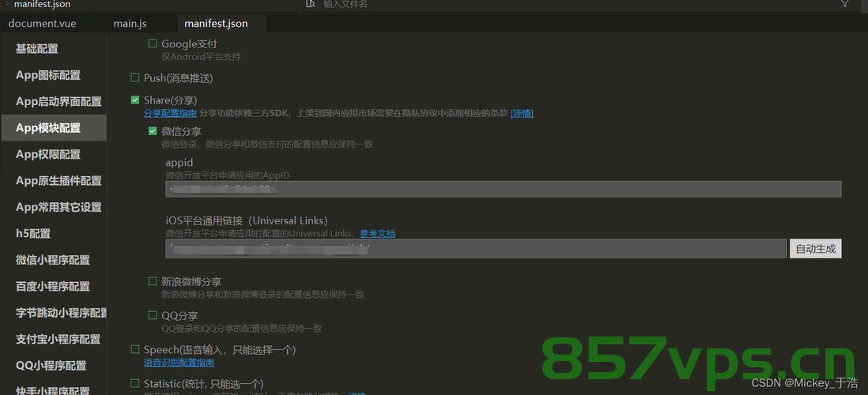This screenshot has height=395, width=868.
Task: Enable the Speech(语音输入) checkbox
Action: coord(135,350)
